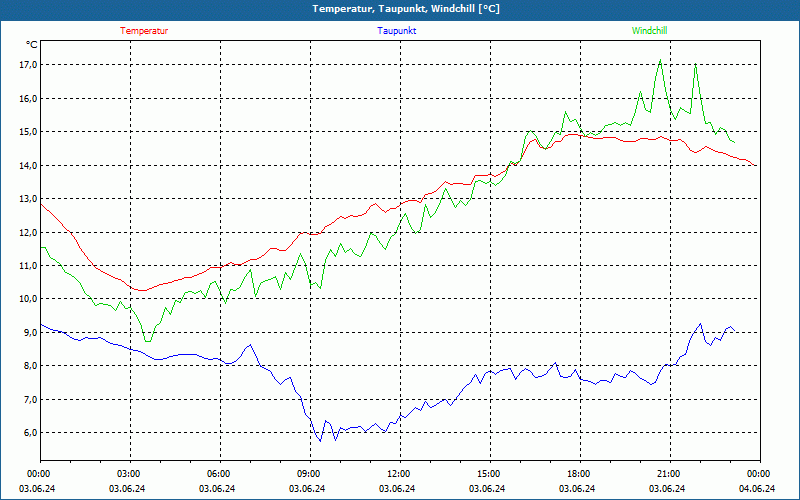This screenshot has height=500, width=800.
Task: Click the 10,0 y-axis value
Action: (29, 299)
